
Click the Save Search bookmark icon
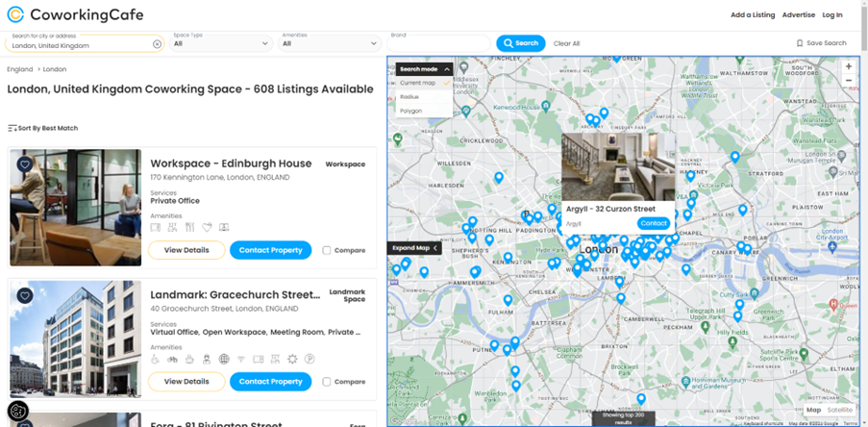point(800,43)
